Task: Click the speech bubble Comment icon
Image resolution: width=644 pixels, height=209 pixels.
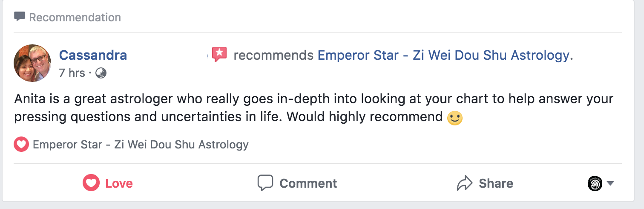Action: (265, 183)
